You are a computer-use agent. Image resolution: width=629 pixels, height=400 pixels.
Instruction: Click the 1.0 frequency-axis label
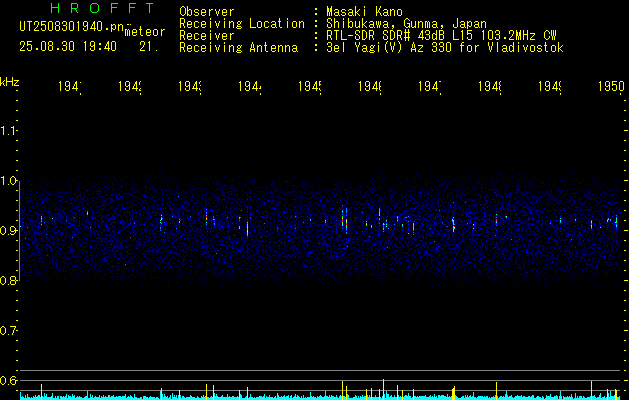9,181
